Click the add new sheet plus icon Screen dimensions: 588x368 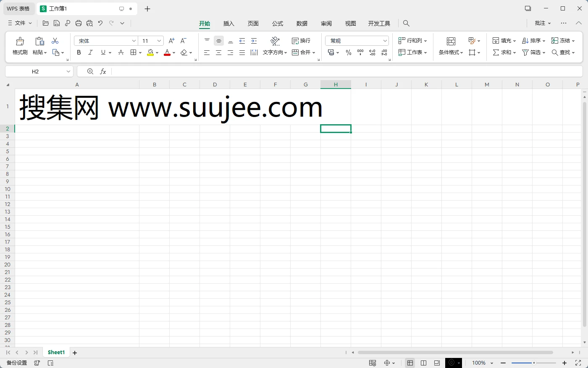click(x=75, y=353)
